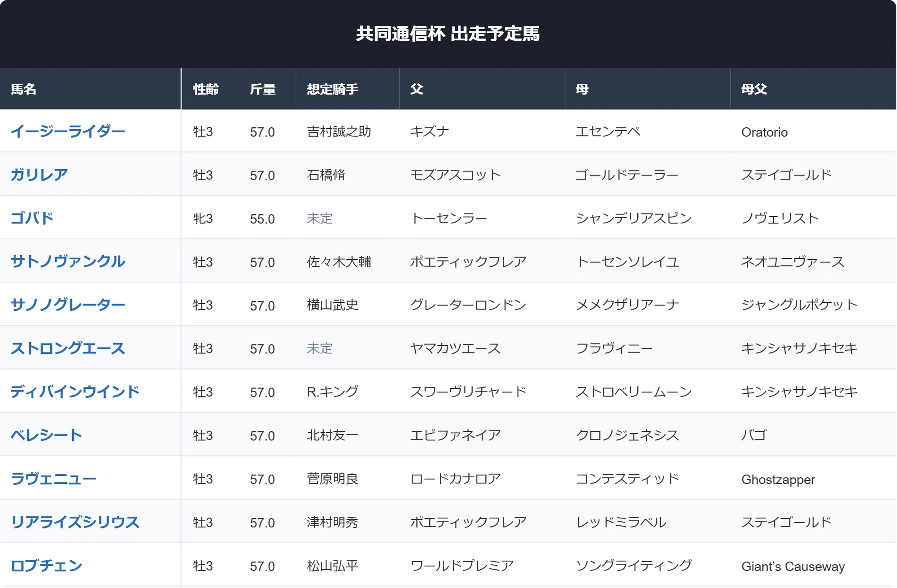
Task: Select the ディバインウインド link
Action: 75,392
